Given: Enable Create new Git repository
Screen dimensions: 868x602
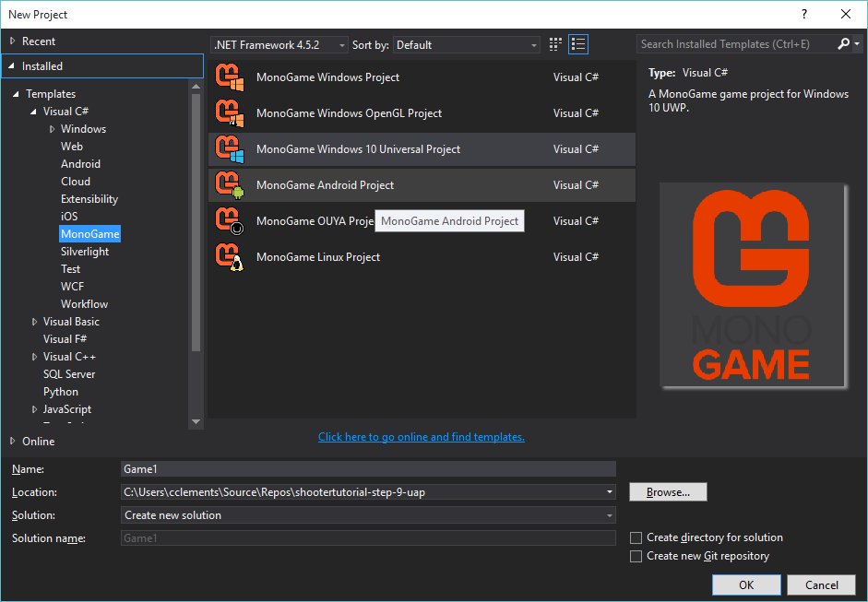Looking at the screenshot, I should point(636,556).
